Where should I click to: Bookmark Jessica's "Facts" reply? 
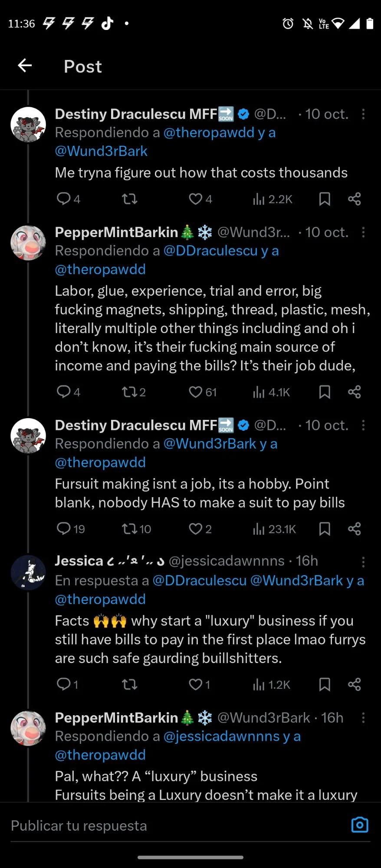coord(325,685)
